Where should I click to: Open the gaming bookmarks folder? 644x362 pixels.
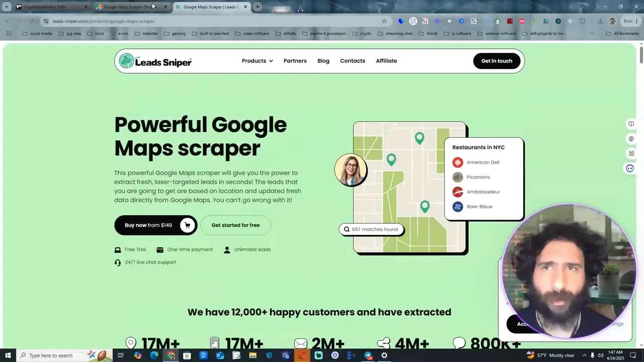tap(175, 34)
